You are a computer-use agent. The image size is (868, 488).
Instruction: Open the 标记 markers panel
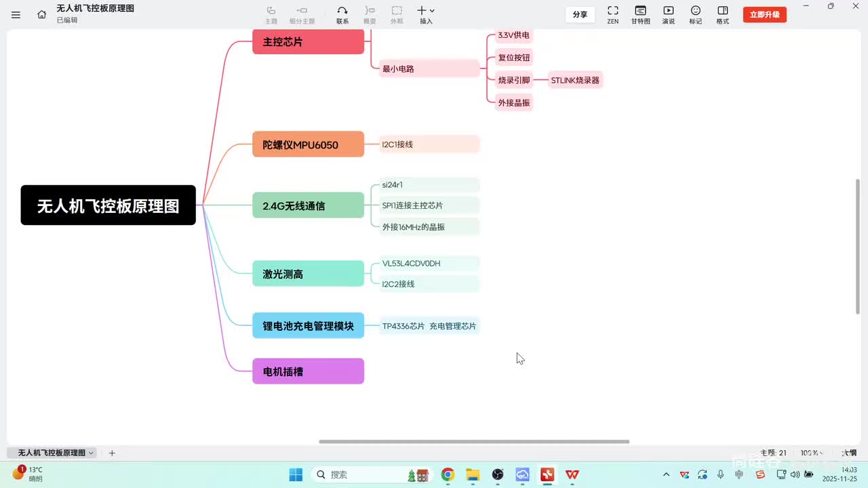(x=696, y=14)
